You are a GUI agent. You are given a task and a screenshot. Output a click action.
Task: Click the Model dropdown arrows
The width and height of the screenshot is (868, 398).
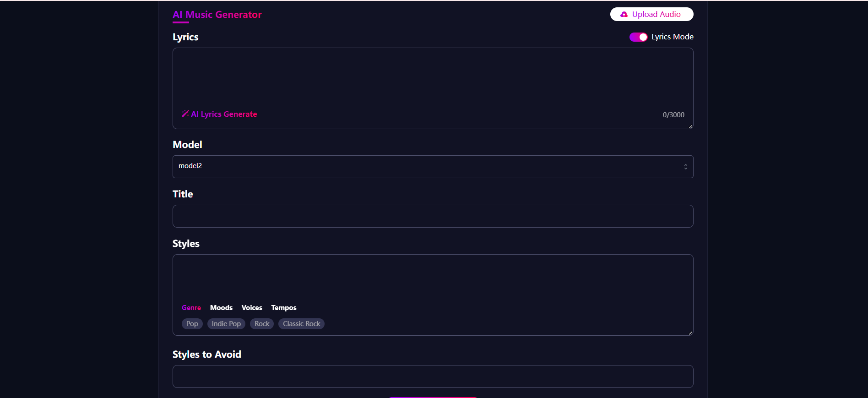click(x=685, y=167)
